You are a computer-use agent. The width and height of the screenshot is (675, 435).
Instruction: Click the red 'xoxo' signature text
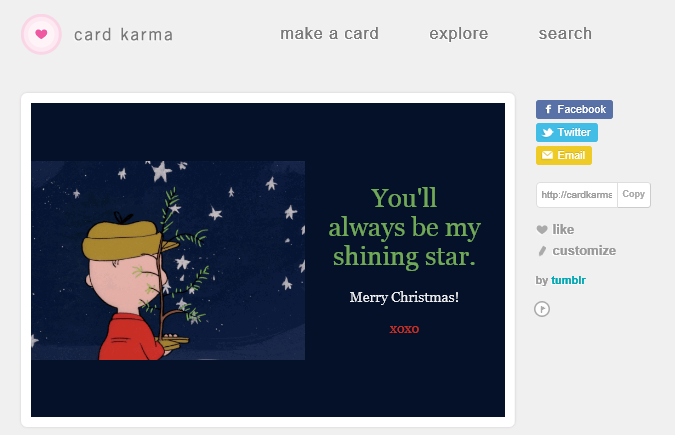point(404,328)
